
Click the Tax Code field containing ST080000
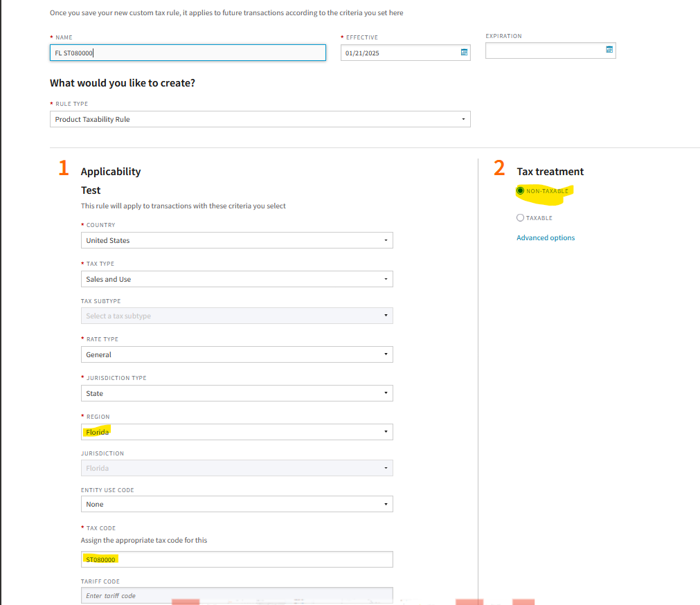[237, 559]
